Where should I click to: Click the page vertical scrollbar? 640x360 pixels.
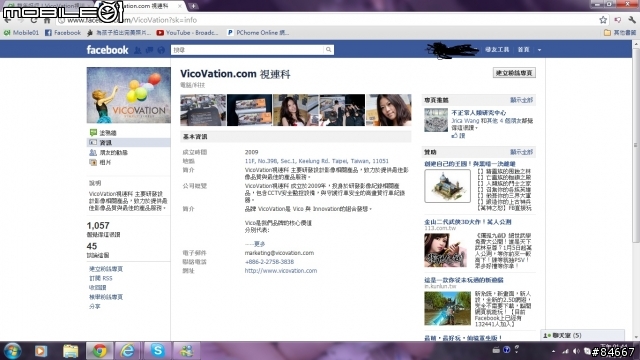click(x=636, y=145)
